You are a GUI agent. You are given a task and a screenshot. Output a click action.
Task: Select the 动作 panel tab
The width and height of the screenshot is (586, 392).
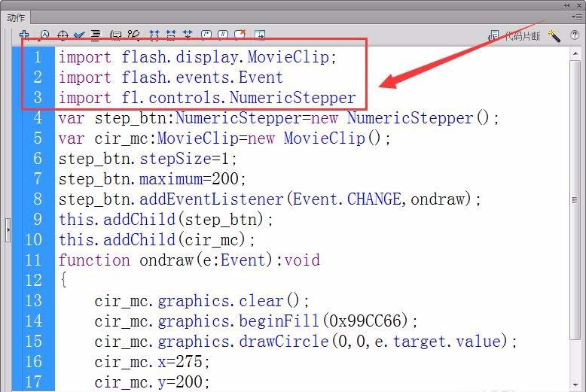coord(16,17)
